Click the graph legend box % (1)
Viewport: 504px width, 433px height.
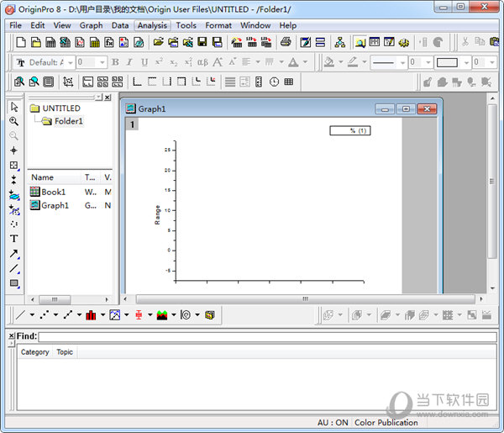tap(350, 130)
